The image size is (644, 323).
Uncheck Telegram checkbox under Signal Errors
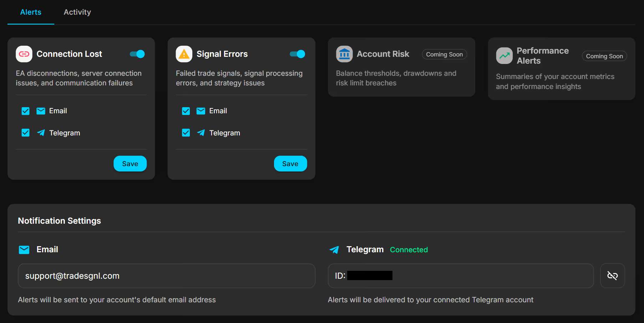click(x=186, y=133)
